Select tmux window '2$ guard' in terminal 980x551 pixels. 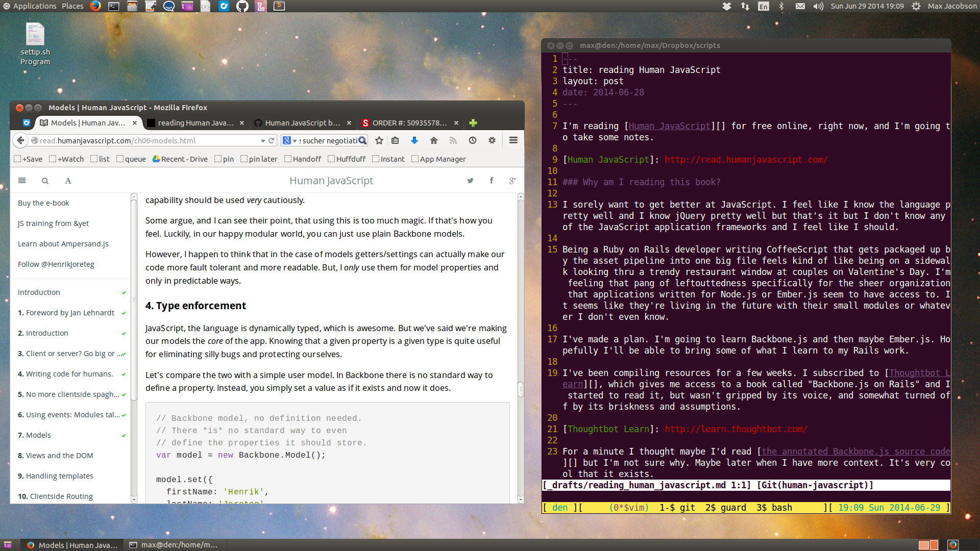(x=725, y=508)
